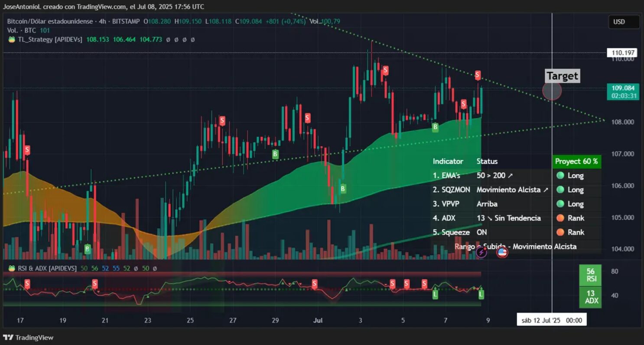Image resolution: width=644 pixels, height=345 pixels.
Task: Click the Proyect 60 % header cell
Action: (576, 161)
